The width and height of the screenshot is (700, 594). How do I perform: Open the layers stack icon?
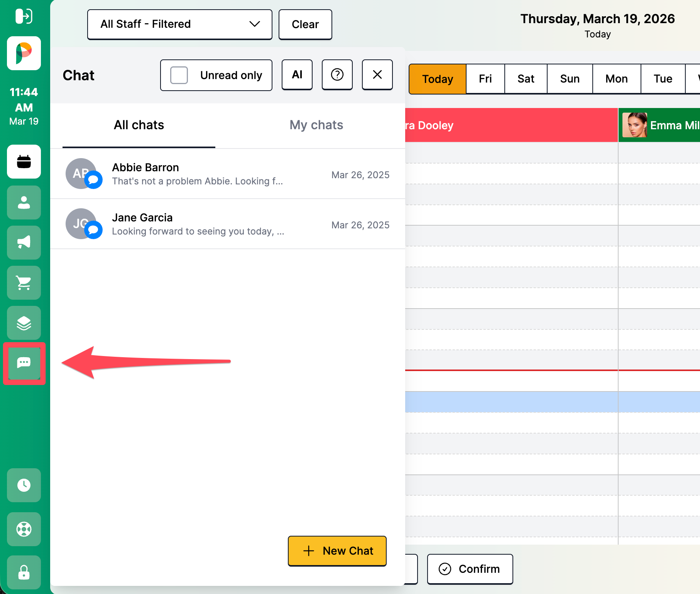point(24,323)
